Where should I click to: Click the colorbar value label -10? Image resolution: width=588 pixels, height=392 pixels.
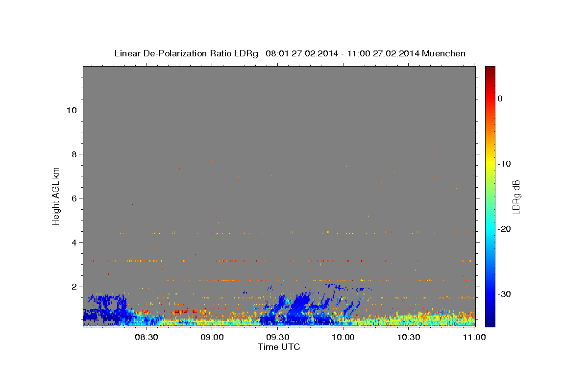(x=504, y=164)
